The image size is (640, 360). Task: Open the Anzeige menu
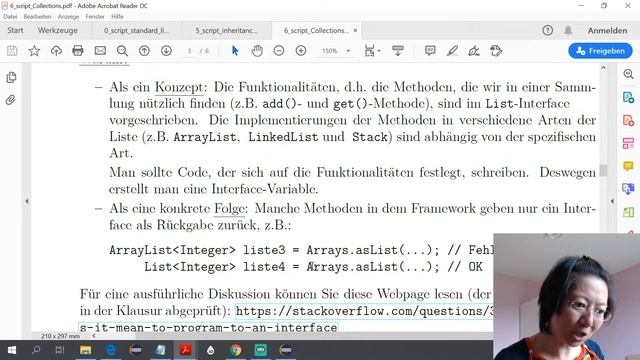pyautogui.click(x=68, y=17)
